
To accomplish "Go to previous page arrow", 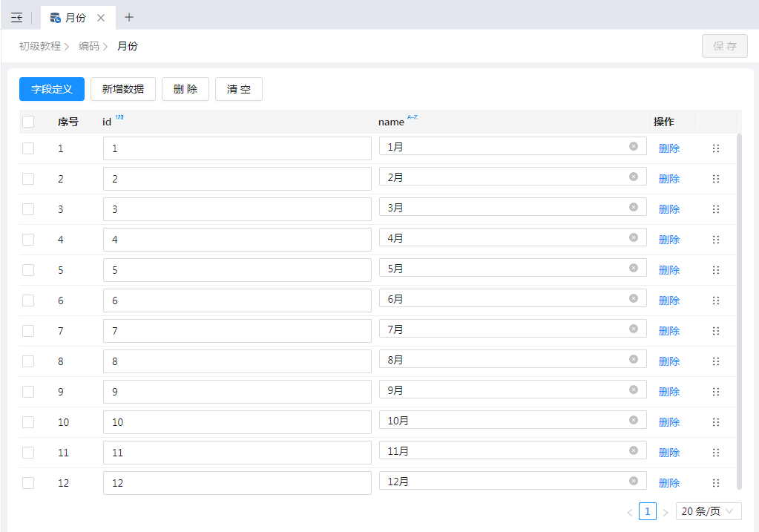I will [630, 512].
